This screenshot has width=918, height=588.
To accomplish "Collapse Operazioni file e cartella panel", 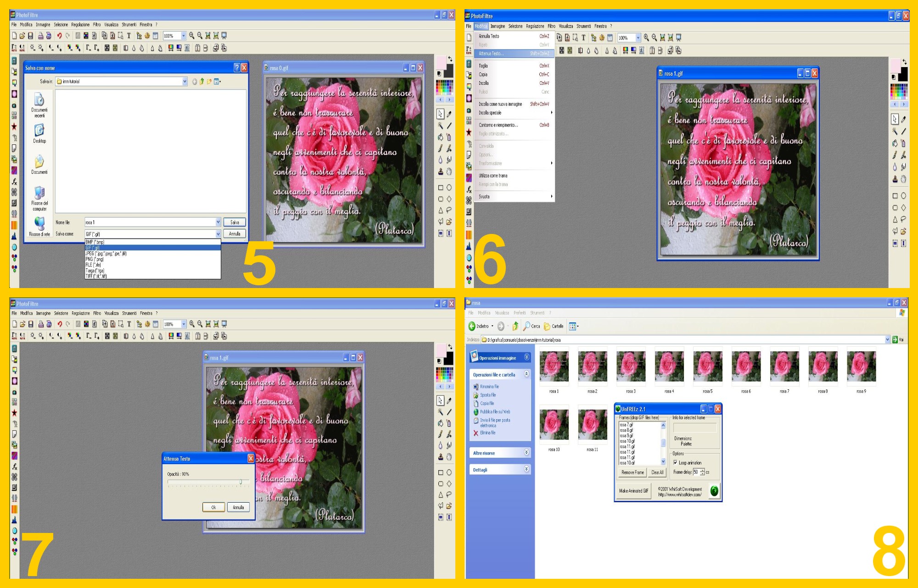I will click(526, 374).
